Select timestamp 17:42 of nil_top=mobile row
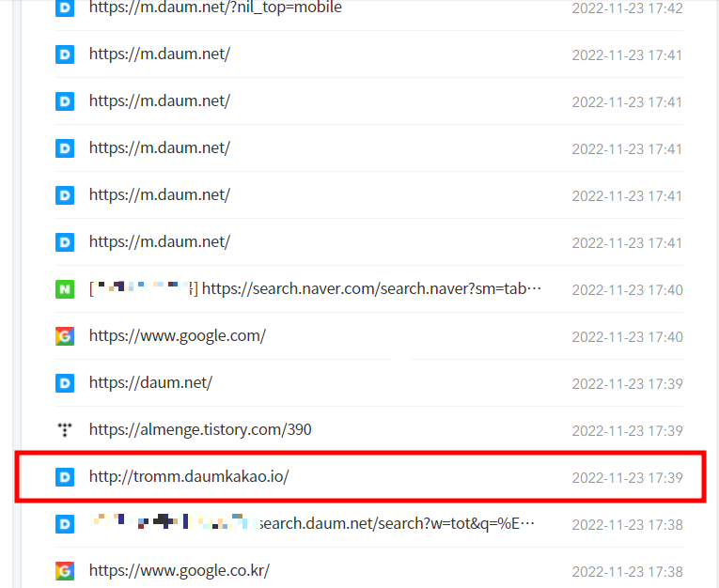 [627, 8]
